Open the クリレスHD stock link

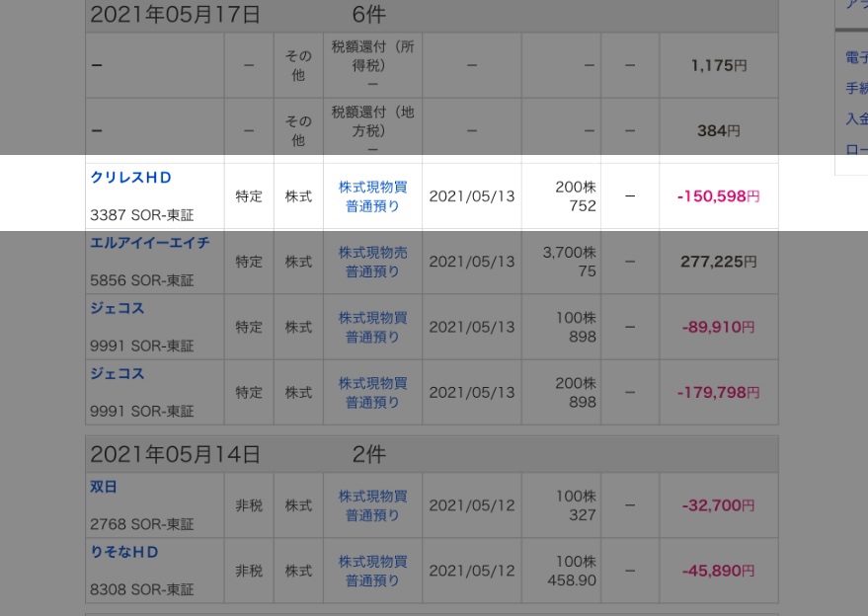pos(130,178)
